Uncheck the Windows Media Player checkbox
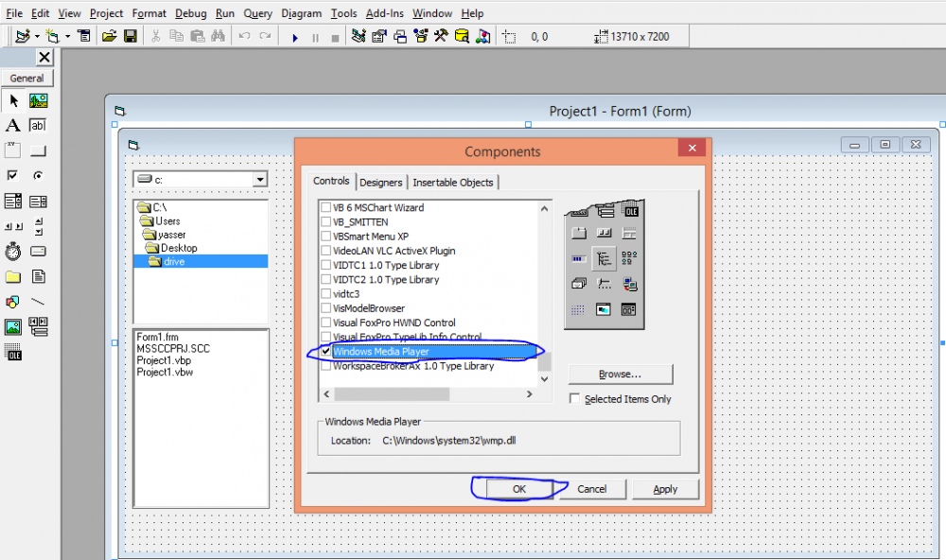Viewport: 946px width, 560px height. tap(325, 351)
